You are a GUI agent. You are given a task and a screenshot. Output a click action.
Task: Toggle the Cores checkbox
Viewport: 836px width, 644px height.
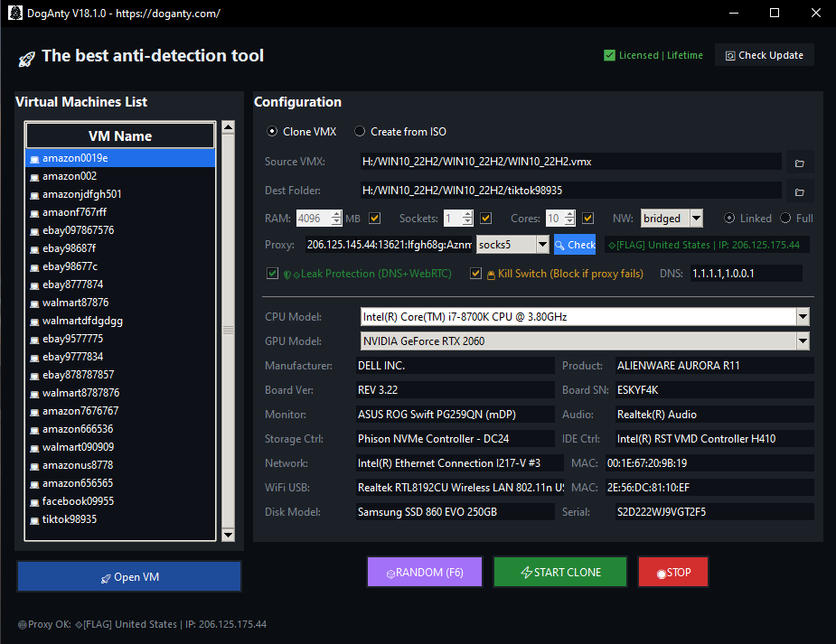pos(588,218)
